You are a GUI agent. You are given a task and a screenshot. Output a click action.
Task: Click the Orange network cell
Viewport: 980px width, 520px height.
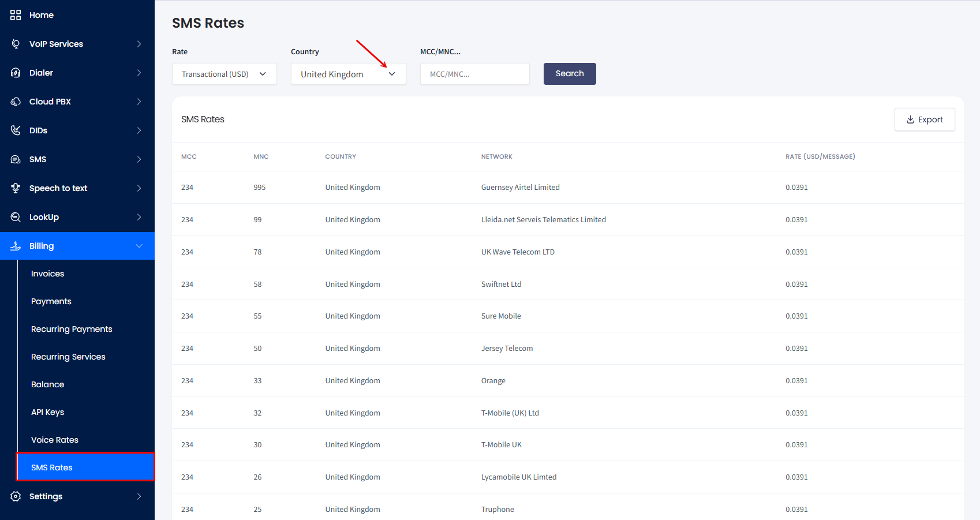click(x=493, y=381)
